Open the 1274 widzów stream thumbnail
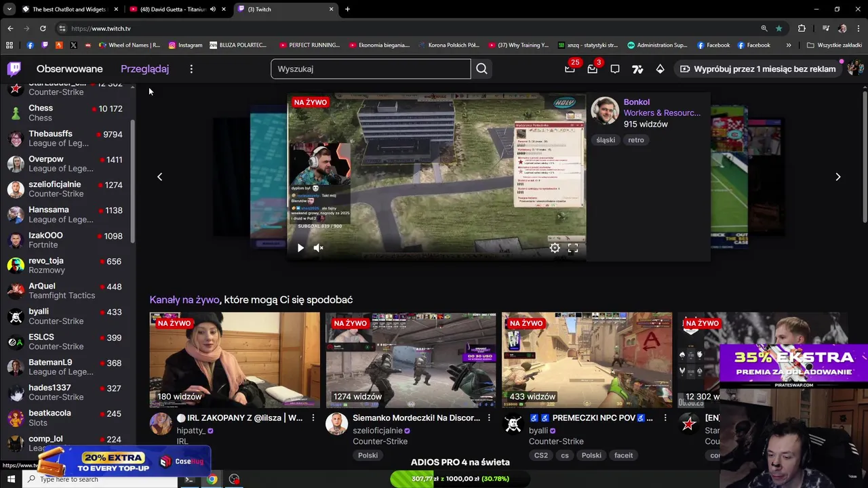868x488 pixels. (411, 360)
